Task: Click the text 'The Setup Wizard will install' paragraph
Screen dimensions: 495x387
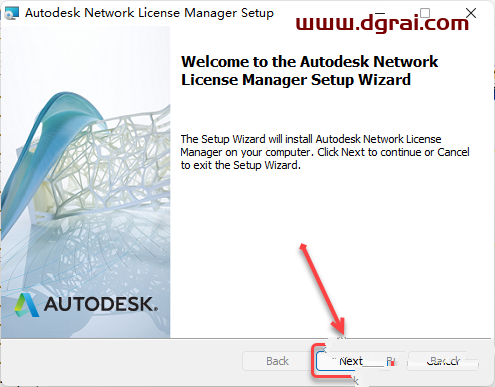Action: tap(325, 152)
